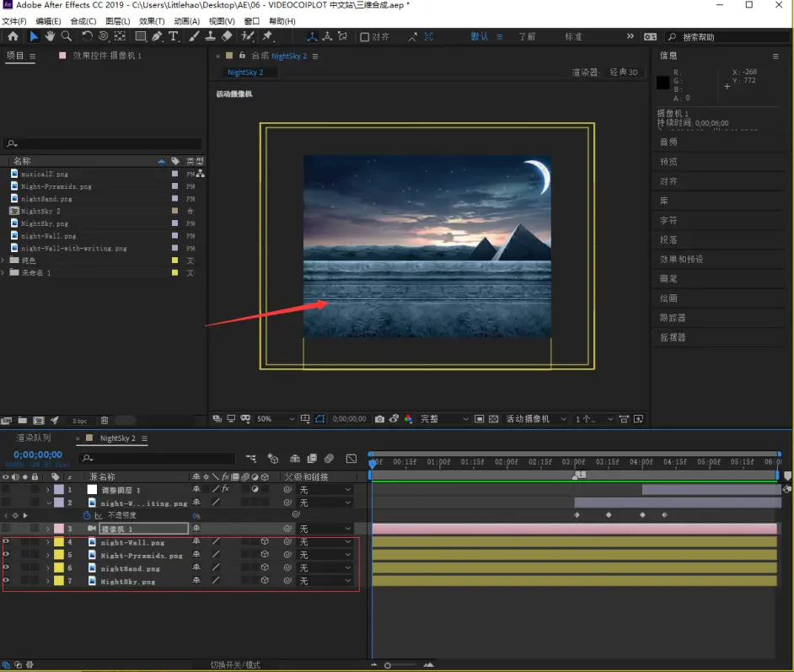Enable the 对齐 snapping checkbox
794x672 pixels.
[365, 37]
